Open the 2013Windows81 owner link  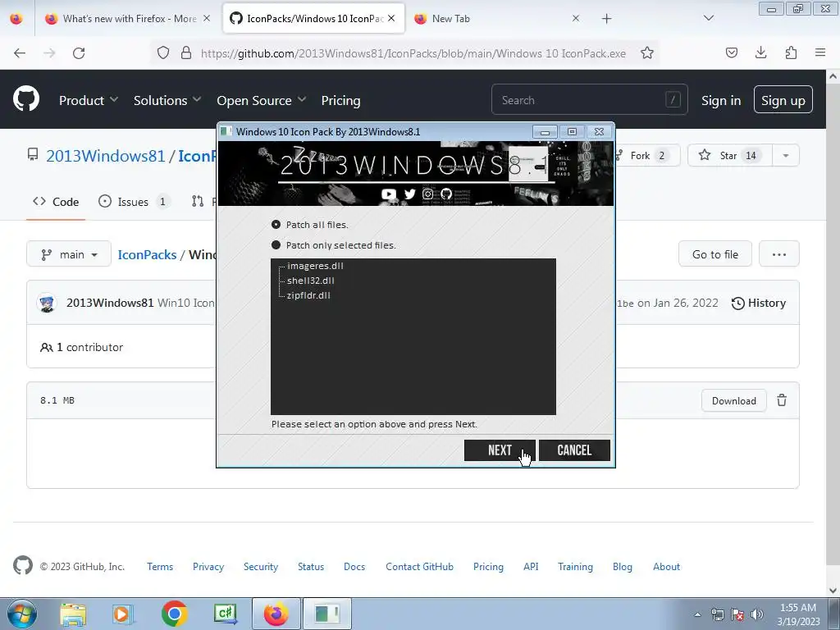click(x=106, y=156)
